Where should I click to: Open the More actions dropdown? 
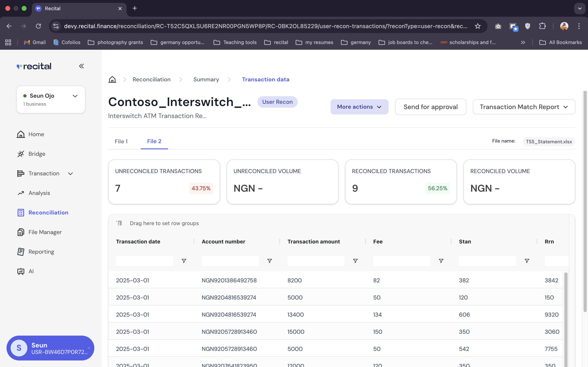(359, 107)
